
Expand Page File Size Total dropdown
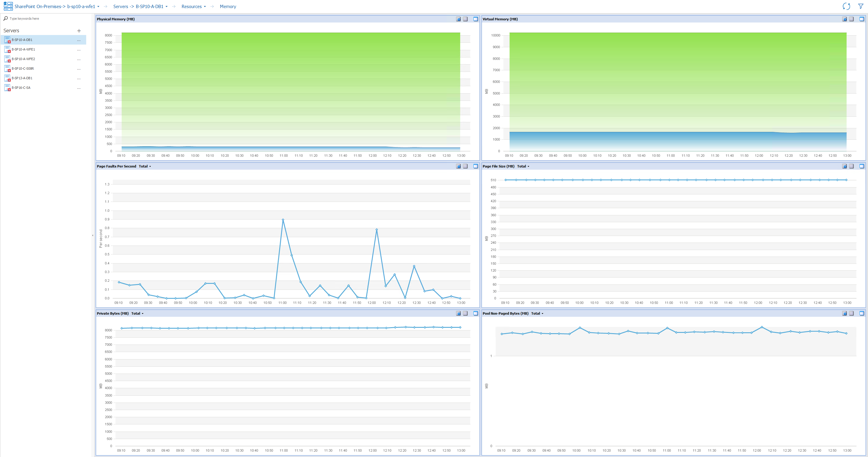[x=523, y=166]
